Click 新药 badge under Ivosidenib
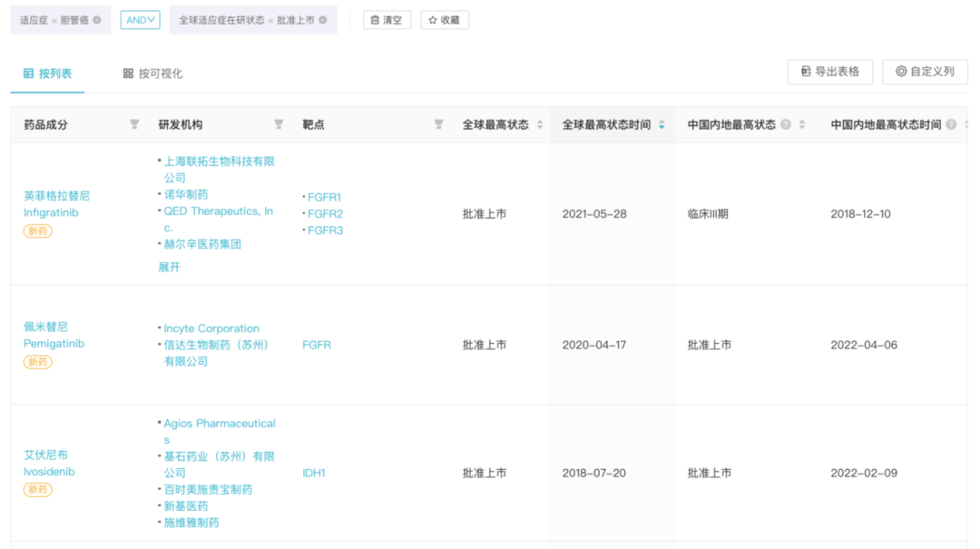The image size is (980, 549). click(x=37, y=490)
